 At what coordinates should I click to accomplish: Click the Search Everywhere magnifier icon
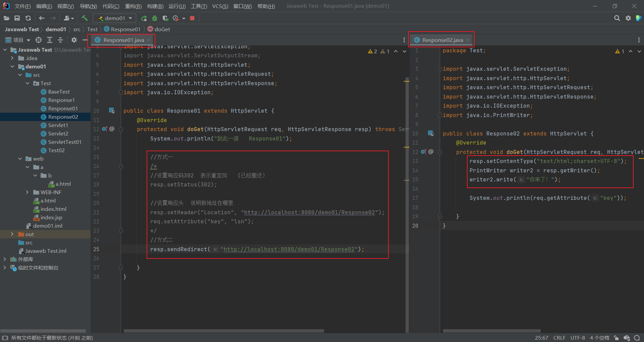[617, 18]
